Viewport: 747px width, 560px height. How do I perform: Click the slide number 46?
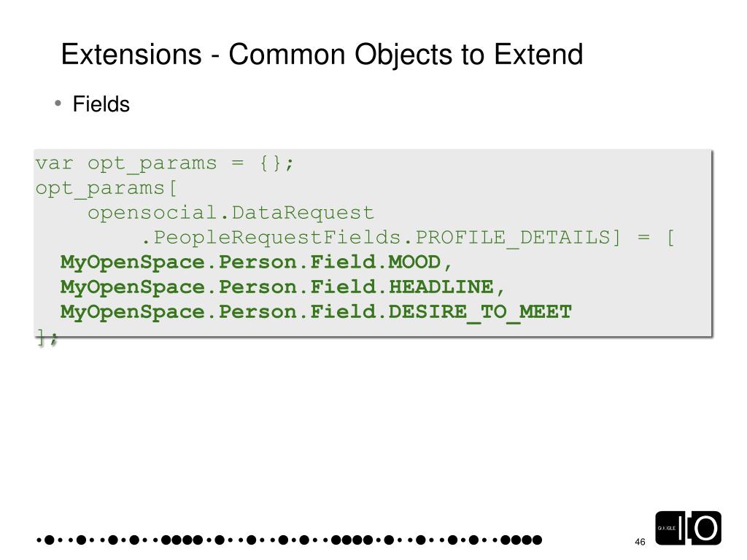click(x=640, y=542)
